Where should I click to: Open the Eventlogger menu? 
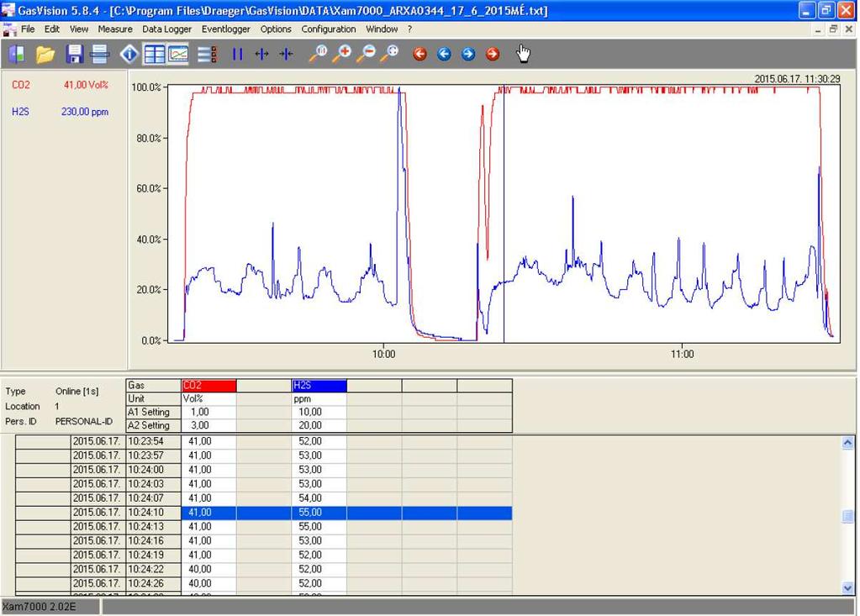click(x=226, y=29)
